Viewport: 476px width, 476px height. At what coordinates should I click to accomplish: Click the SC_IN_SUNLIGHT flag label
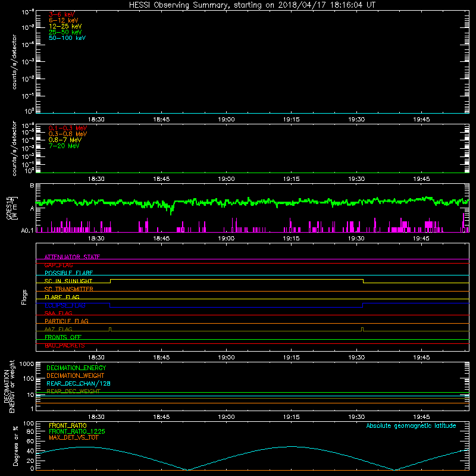[68, 281]
